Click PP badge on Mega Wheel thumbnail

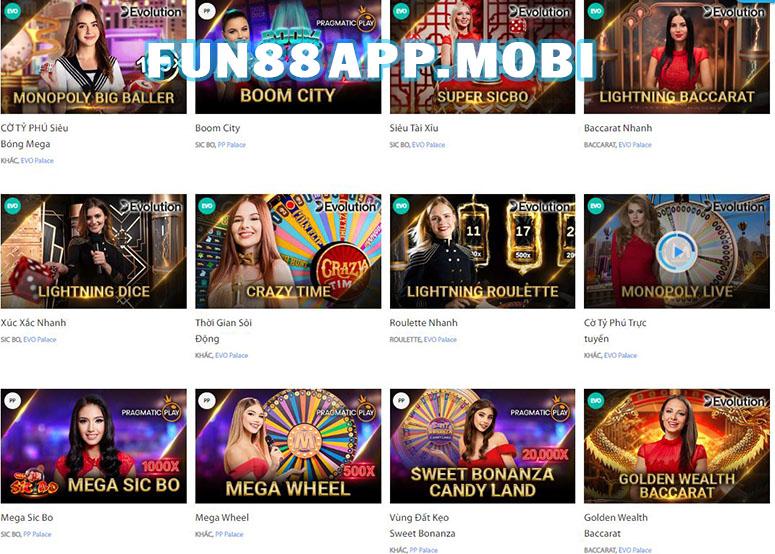207,400
